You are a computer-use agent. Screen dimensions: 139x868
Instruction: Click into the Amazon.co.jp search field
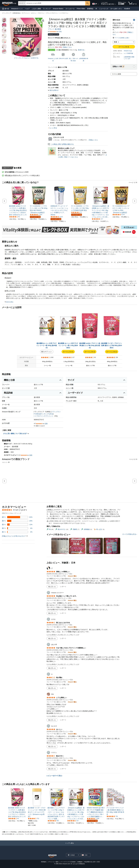tap(55, 3)
